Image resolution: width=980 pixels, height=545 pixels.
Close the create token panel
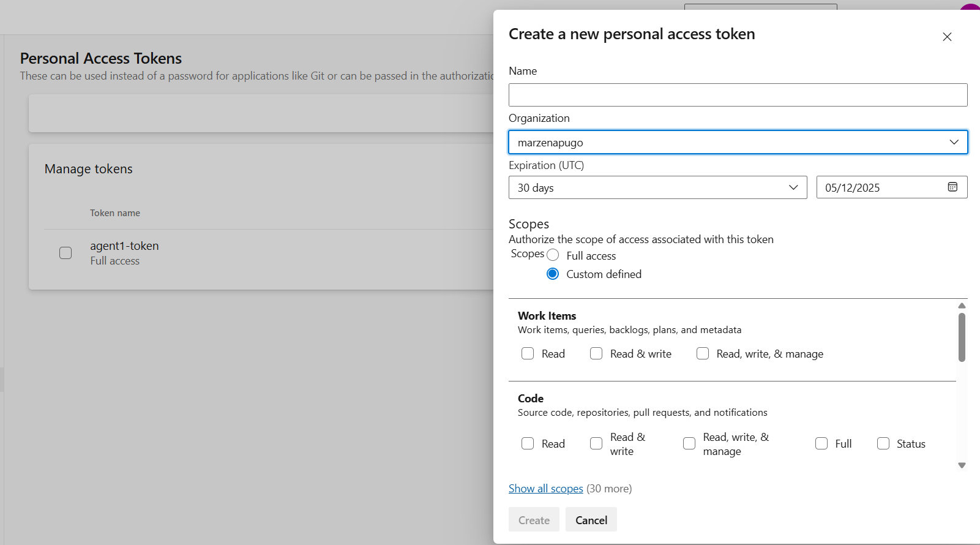tap(947, 37)
